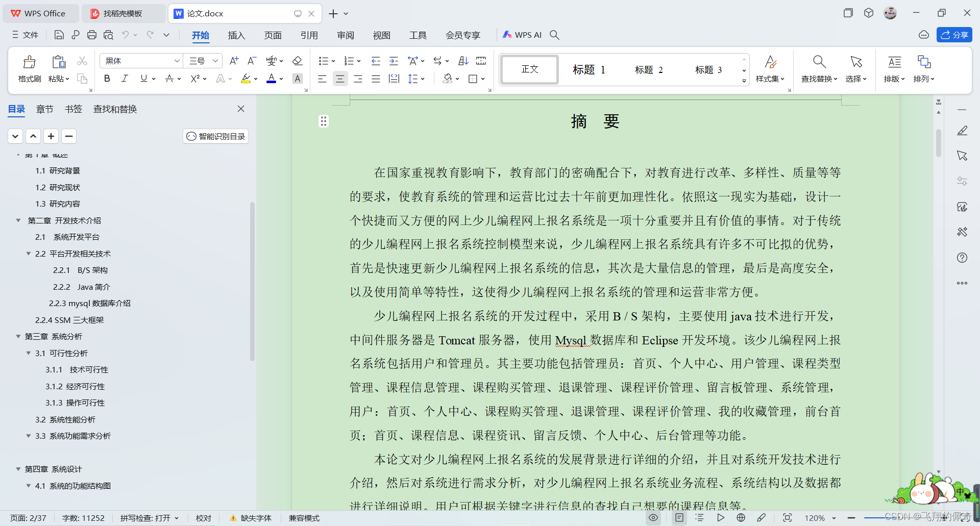Click the pen icon in right sidebar
980x526 pixels.
962,131
